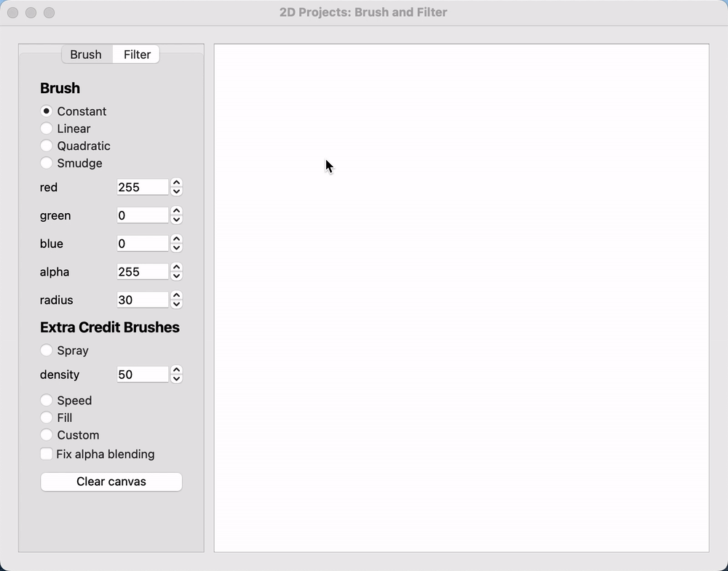Focus the blue value input field
728x571 pixels.
click(x=142, y=244)
